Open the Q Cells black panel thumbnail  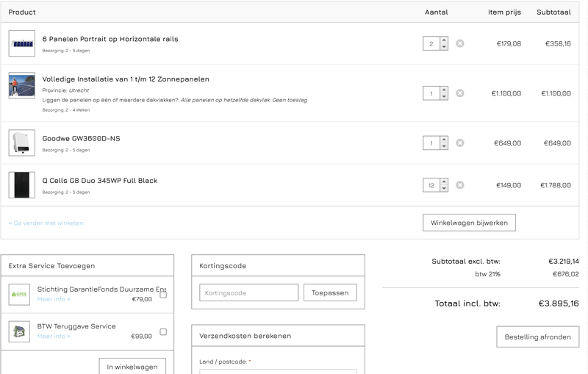22,185
